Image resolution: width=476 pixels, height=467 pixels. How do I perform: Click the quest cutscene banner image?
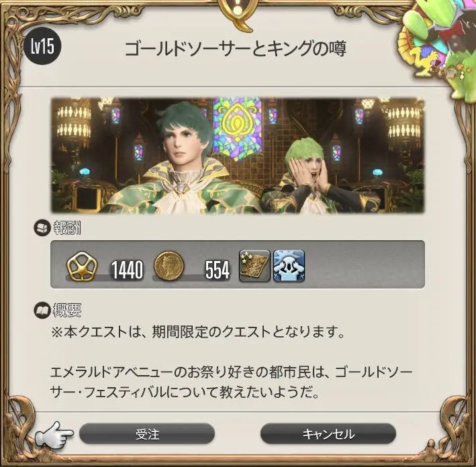pos(238,155)
